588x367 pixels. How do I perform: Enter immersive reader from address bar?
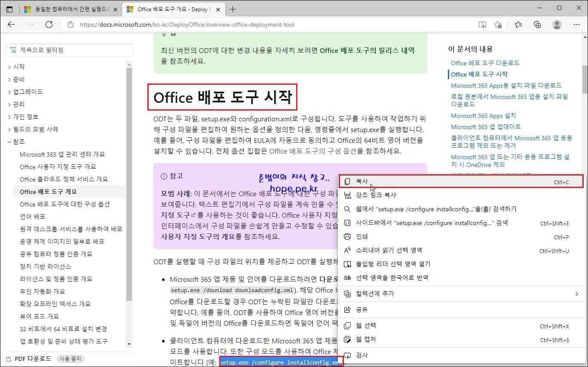pos(482,25)
